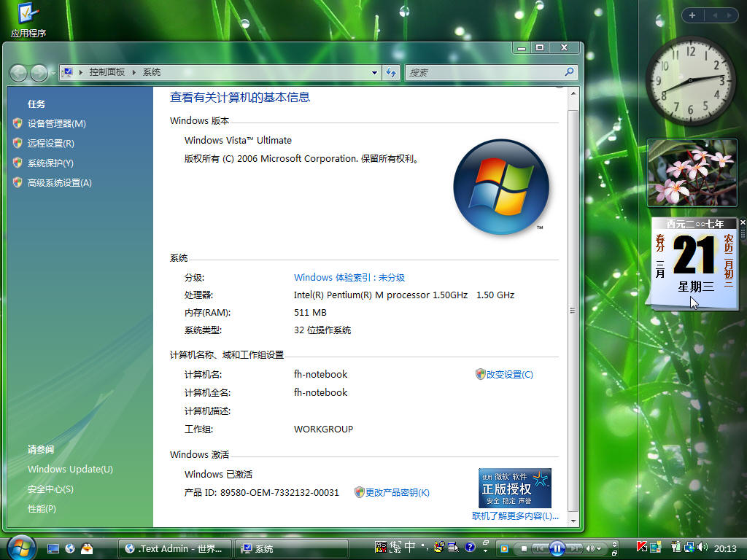Screen dimensions: 747x560
Task: Open 设备管理器(M) from the tasks pane
Action: pos(57,124)
